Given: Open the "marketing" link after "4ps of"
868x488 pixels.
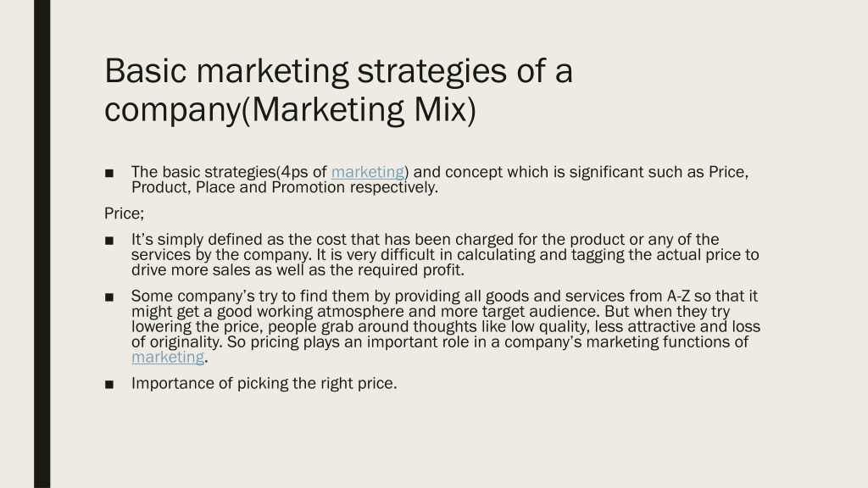Looking at the screenshot, I should [x=368, y=172].
